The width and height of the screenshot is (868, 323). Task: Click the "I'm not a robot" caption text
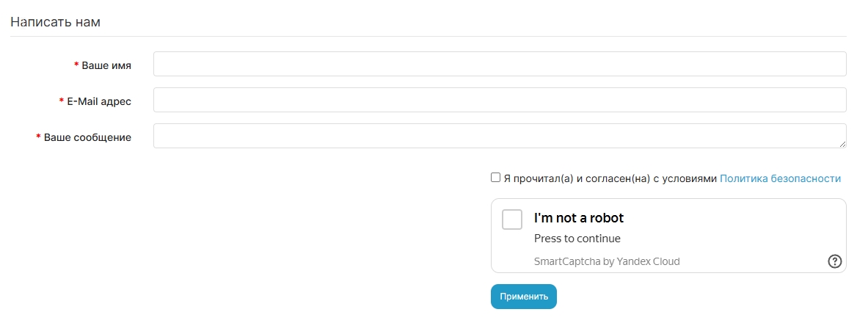tap(579, 218)
